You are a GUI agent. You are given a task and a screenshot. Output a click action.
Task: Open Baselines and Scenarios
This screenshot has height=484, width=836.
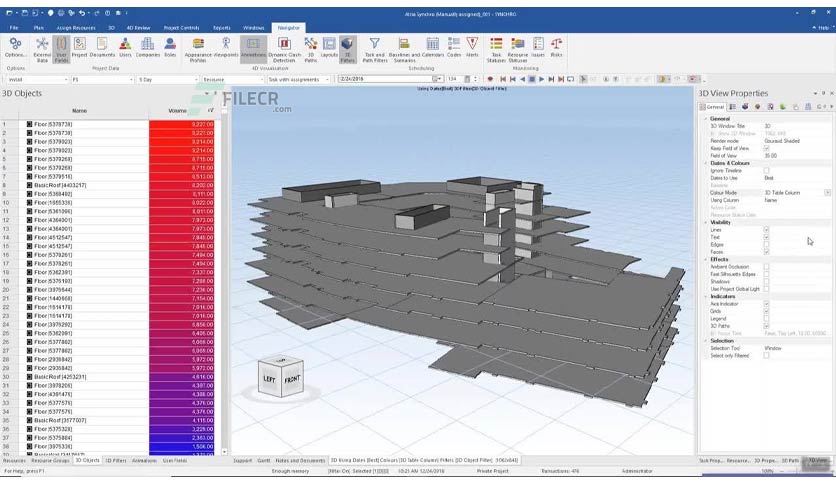(404, 50)
